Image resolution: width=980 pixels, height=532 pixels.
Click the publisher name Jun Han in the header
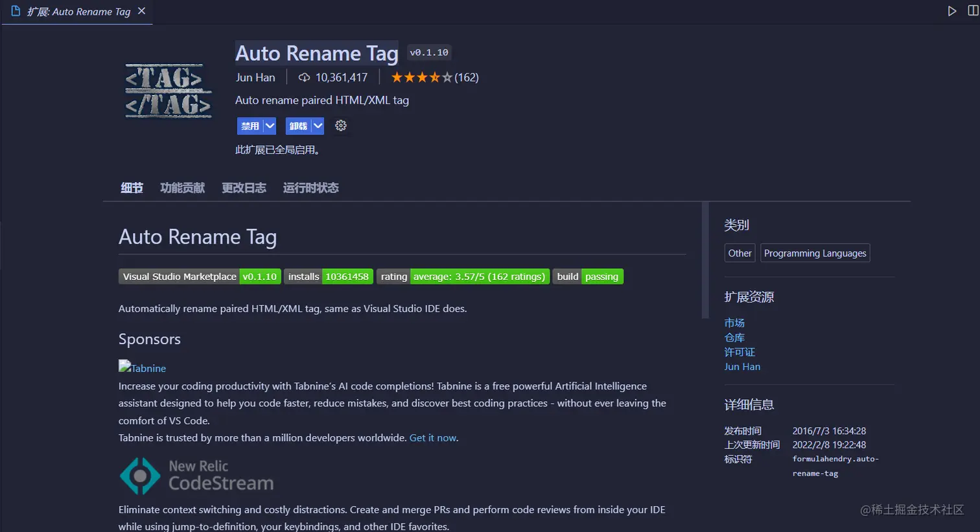(x=255, y=78)
